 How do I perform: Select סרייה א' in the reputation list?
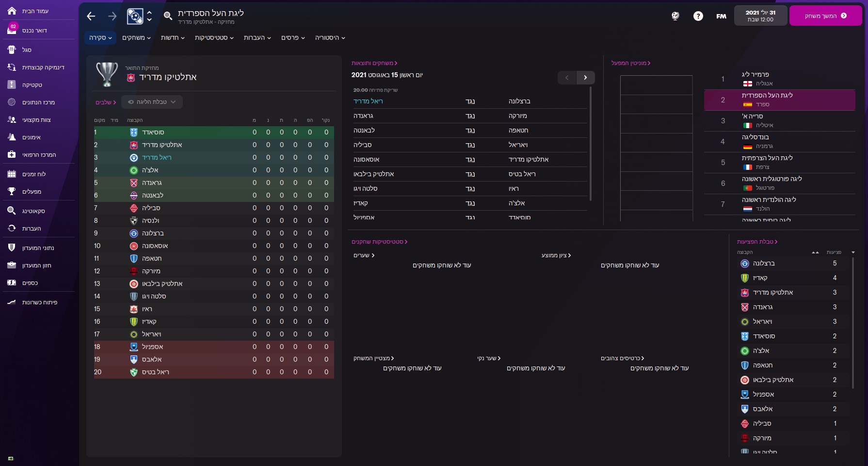(x=779, y=121)
